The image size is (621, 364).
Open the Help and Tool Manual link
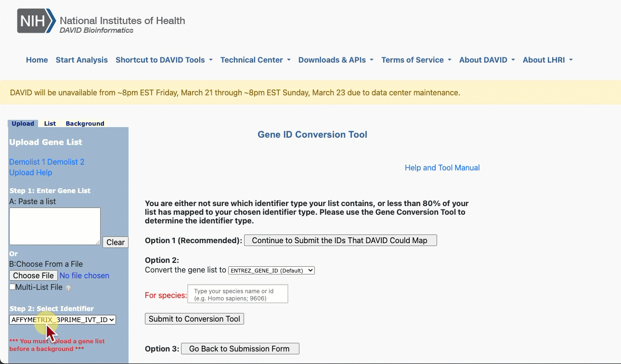(442, 168)
